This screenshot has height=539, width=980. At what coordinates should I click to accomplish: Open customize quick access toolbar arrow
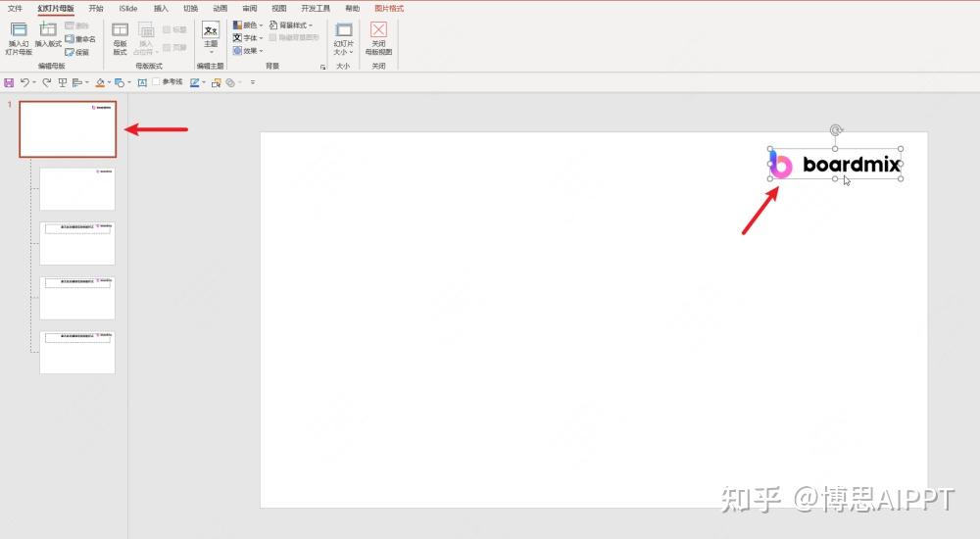(x=253, y=82)
